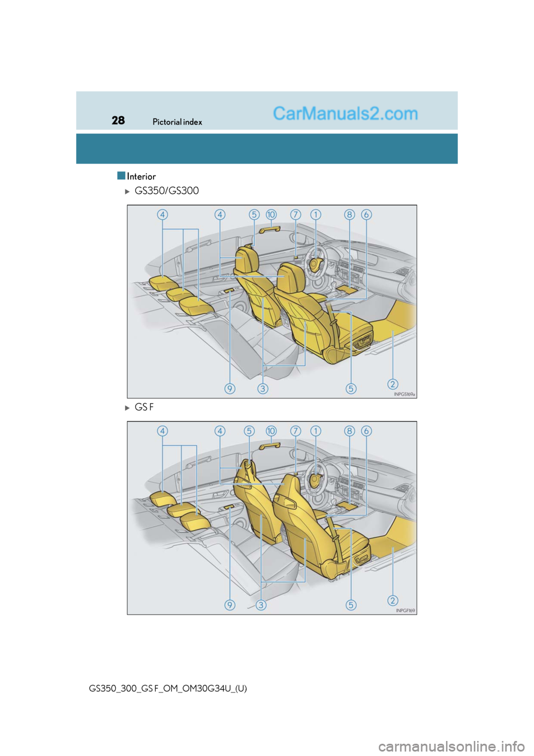
Task: Click the GS350_300_GS F_OM_OM30G34U_(U) footer text
Action: pos(167,688)
